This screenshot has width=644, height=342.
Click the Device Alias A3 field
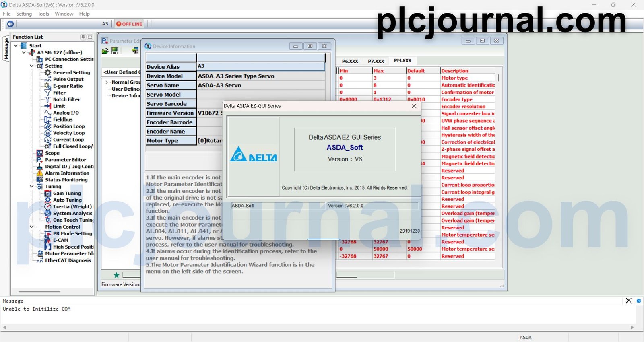click(261, 66)
